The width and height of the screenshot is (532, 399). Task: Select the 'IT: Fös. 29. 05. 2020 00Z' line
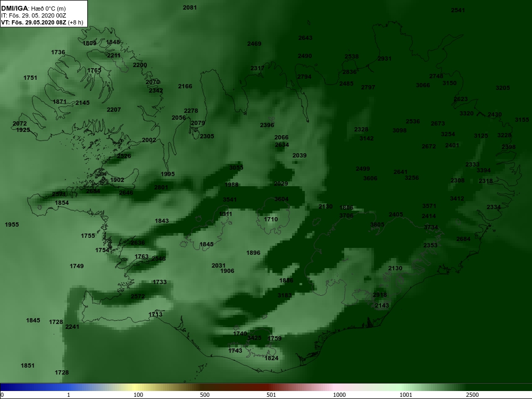33,15
